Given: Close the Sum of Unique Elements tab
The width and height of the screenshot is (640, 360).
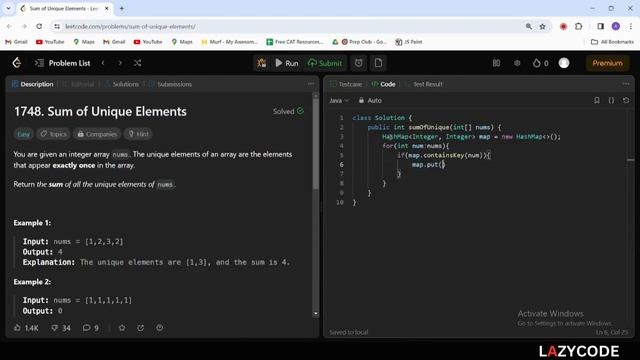Looking at the screenshot, I should point(107,8).
